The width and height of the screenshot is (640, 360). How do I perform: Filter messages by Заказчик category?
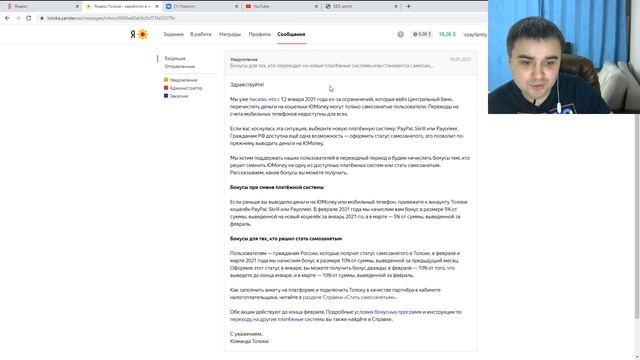[176, 96]
